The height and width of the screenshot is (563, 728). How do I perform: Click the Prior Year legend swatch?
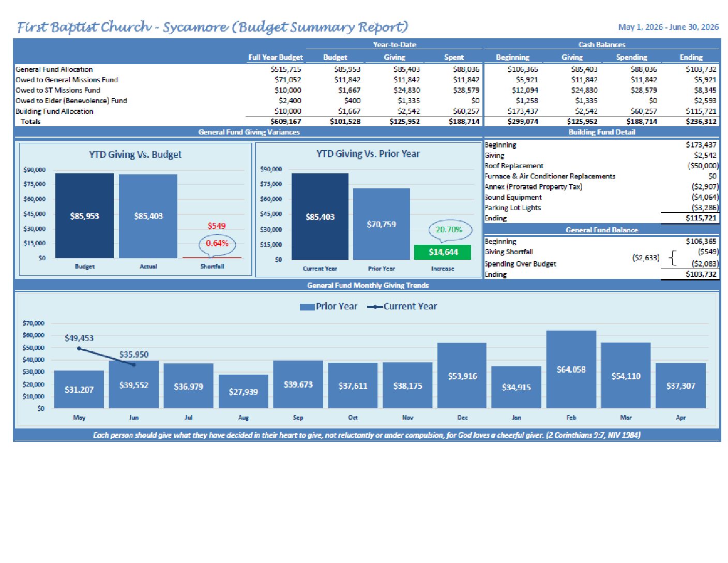tap(307, 307)
